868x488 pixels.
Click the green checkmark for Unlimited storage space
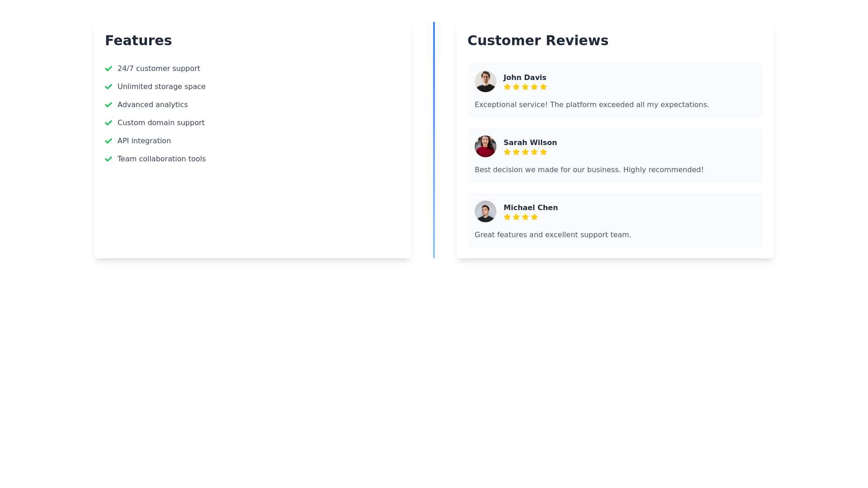[108, 87]
